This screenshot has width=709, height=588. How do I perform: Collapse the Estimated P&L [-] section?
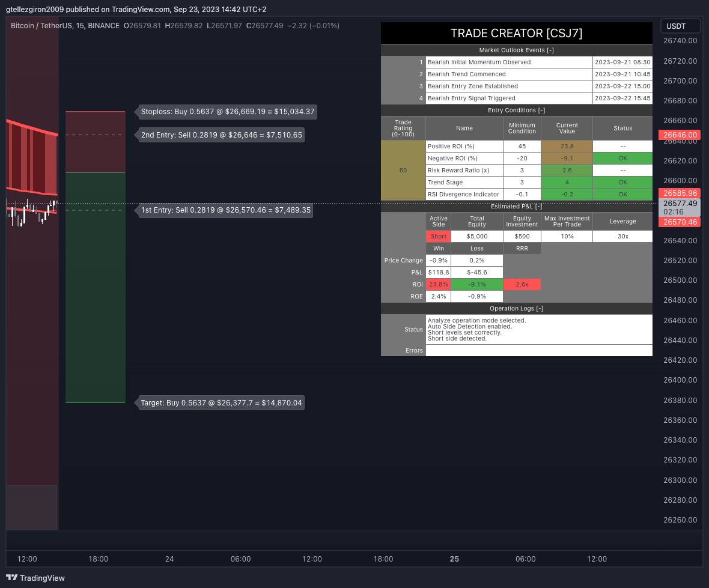tap(516, 206)
